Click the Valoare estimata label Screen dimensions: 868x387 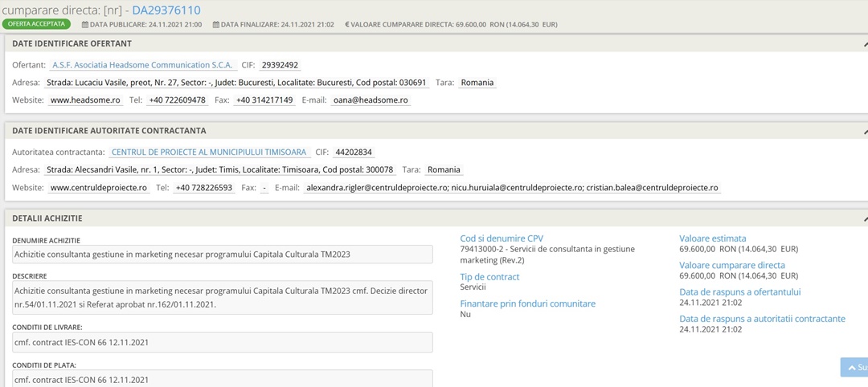click(712, 238)
